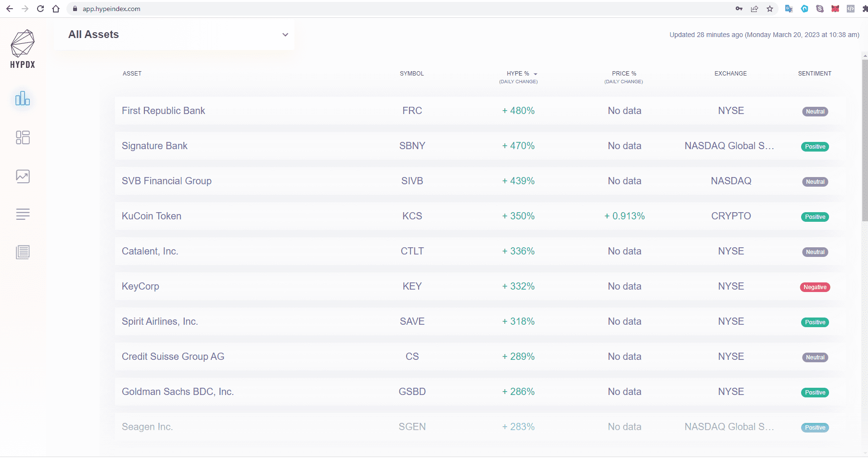This screenshot has height=458, width=868.
Task: Sort by HYPE % column arrow
Action: pos(536,74)
